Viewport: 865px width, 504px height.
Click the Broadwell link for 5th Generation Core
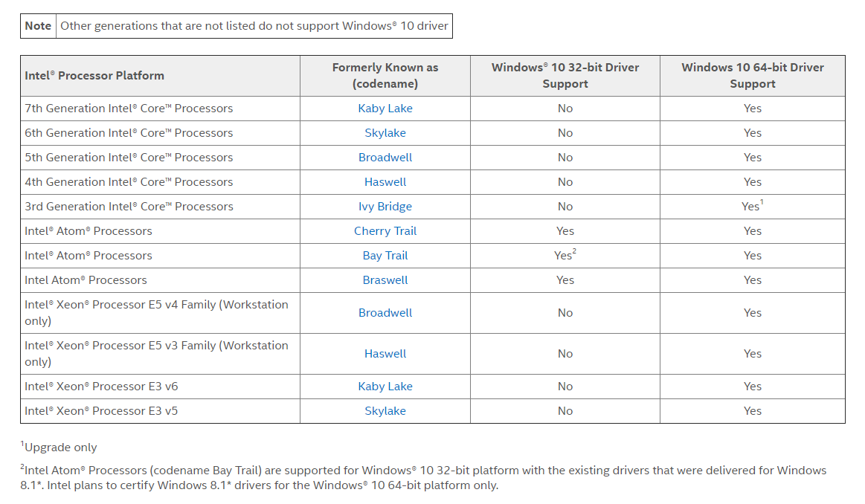pos(385,158)
